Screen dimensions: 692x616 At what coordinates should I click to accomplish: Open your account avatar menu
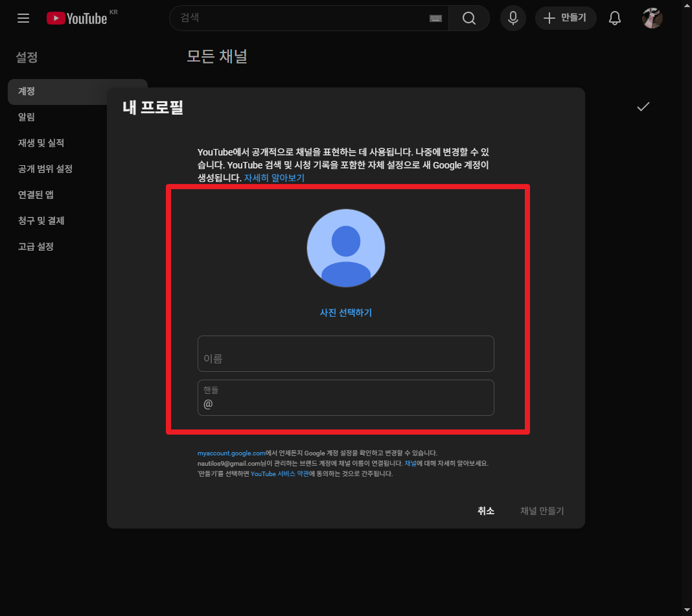652,18
